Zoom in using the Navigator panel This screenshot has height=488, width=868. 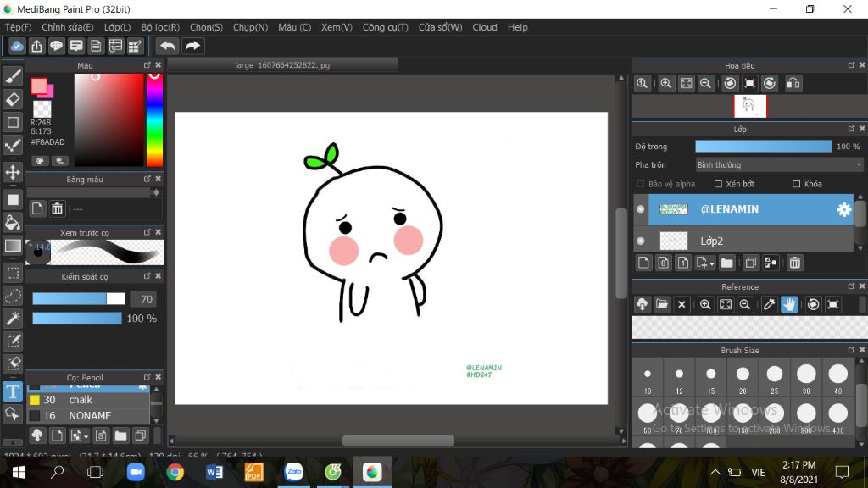[666, 84]
